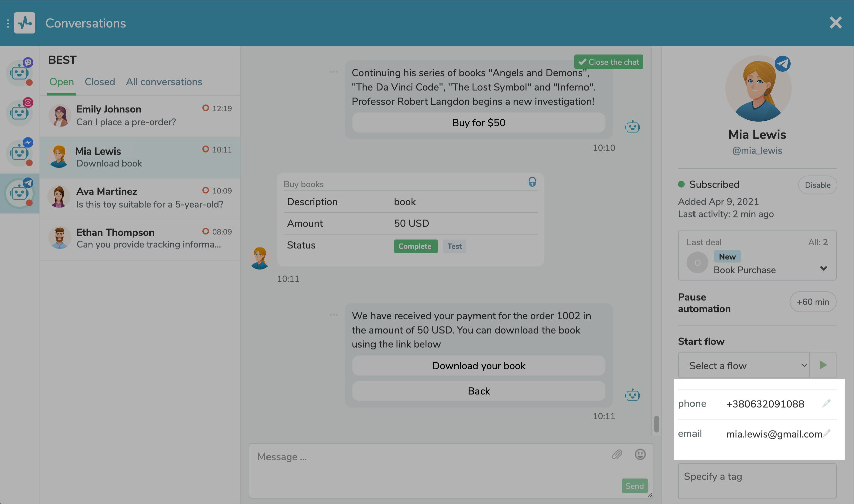Mark chat closed with Close the chat
This screenshot has height=504, width=854.
point(609,62)
